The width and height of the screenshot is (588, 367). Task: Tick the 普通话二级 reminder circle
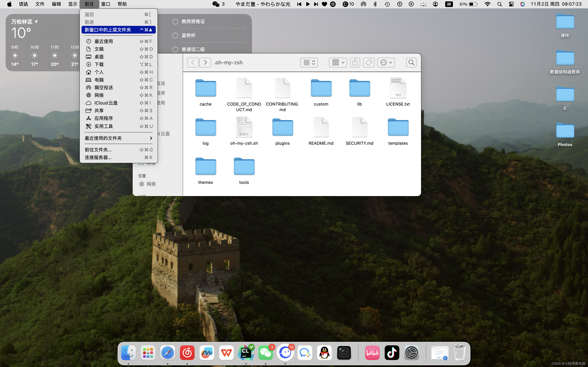click(x=175, y=49)
